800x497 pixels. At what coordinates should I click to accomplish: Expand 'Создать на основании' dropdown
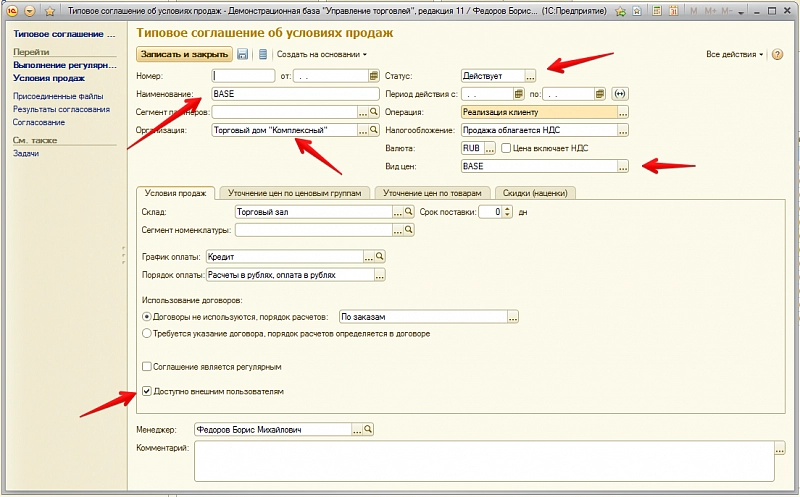click(x=322, y=54)
